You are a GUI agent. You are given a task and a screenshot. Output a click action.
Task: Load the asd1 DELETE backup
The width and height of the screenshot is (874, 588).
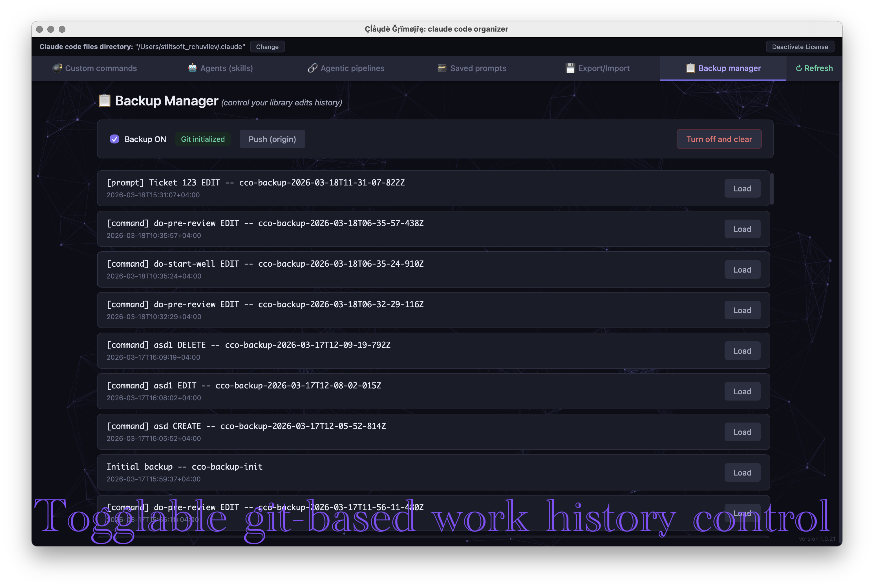[x=742, y=351]
